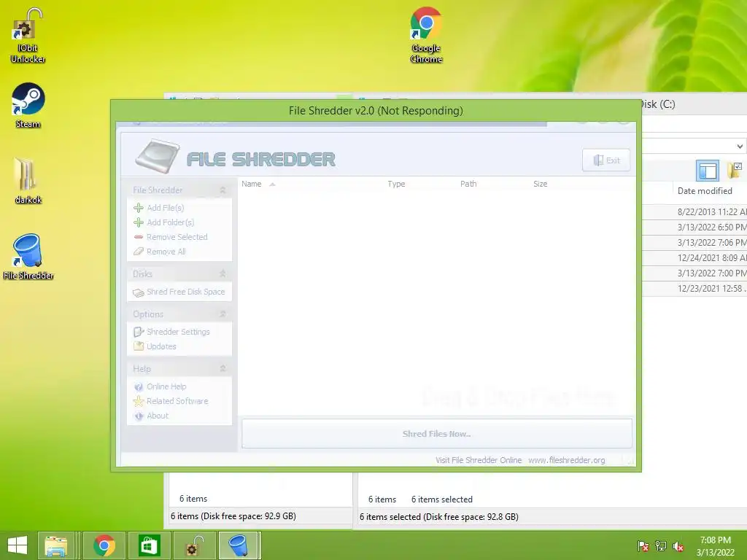Collapse the Disks sidebar section
The width and height of the screenshot is (747, 560).
click(x=222, y=274)
